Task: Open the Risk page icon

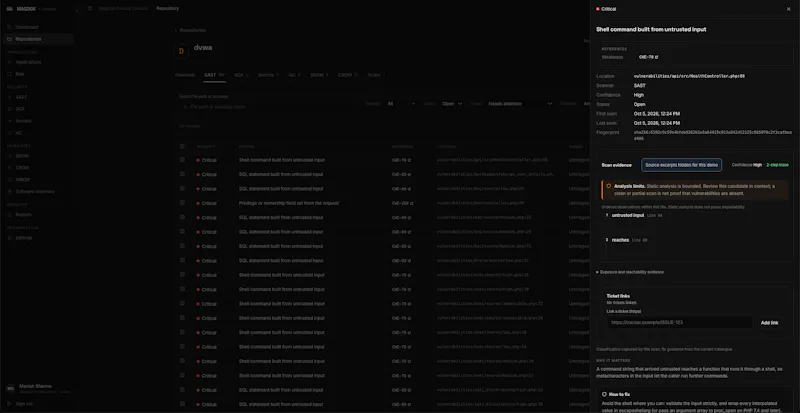Action: [9, 74]
